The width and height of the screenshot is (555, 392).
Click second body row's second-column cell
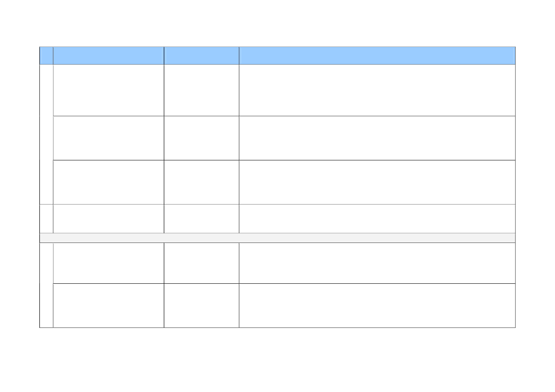[109, 138]
